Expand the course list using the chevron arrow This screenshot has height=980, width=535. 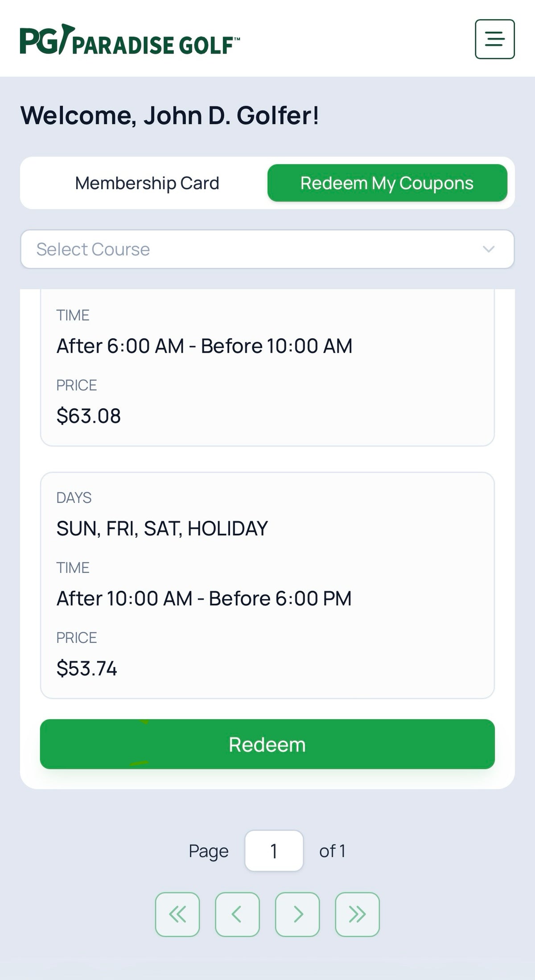[489, 249]
